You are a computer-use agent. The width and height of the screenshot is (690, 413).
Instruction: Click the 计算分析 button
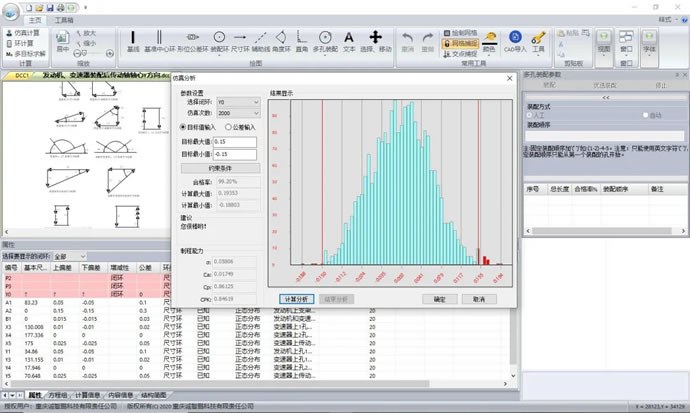click(x=299, y=298)
